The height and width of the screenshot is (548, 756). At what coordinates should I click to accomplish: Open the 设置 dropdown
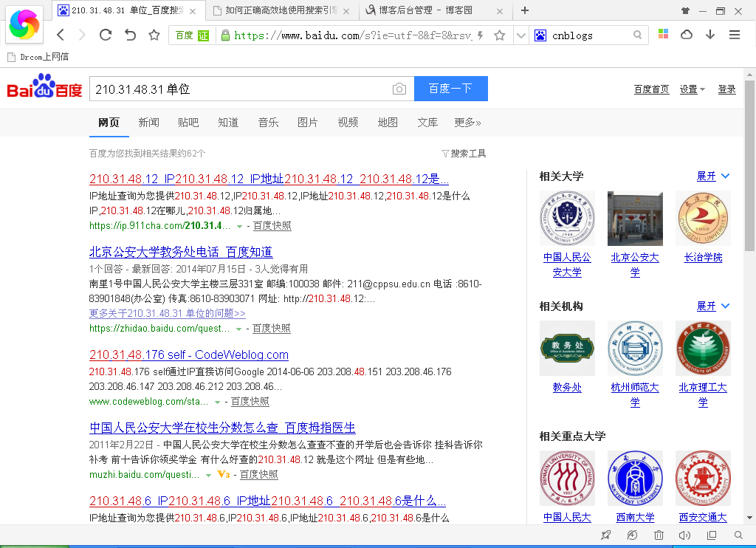point(692,89)
